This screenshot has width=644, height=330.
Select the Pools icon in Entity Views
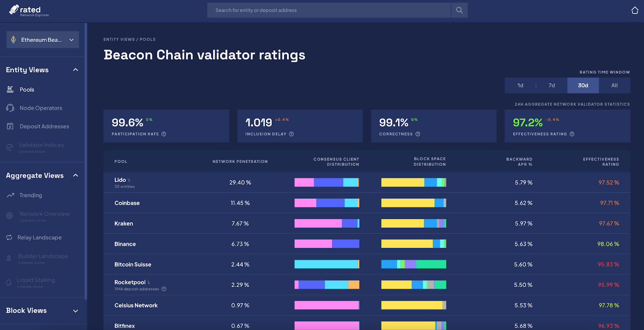pyautogui.click(x=10, y=89)
